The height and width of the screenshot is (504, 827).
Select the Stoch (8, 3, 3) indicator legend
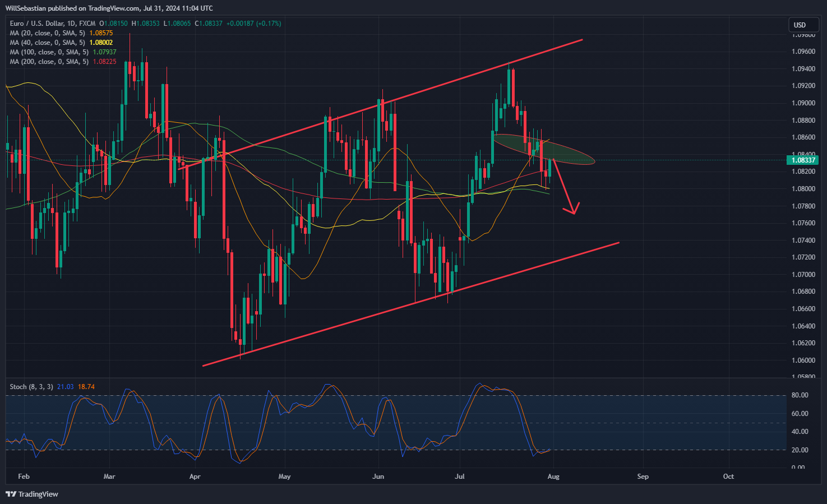(x=31, y=387)
